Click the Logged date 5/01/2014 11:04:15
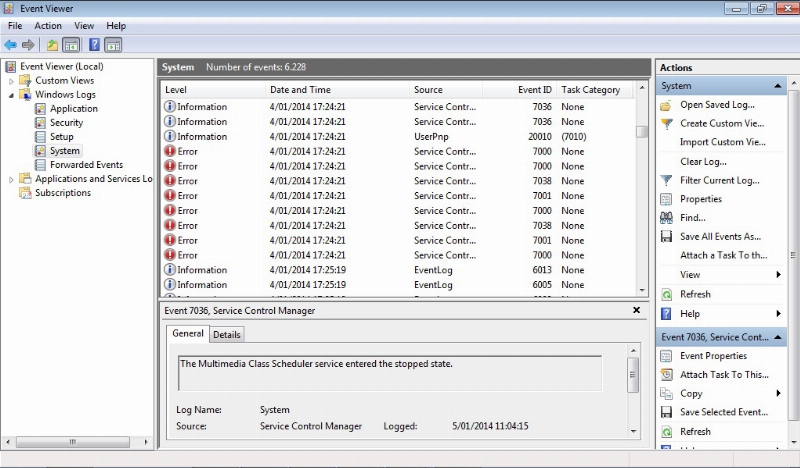This screenshot has width=800, height=468. click(490, 426)
